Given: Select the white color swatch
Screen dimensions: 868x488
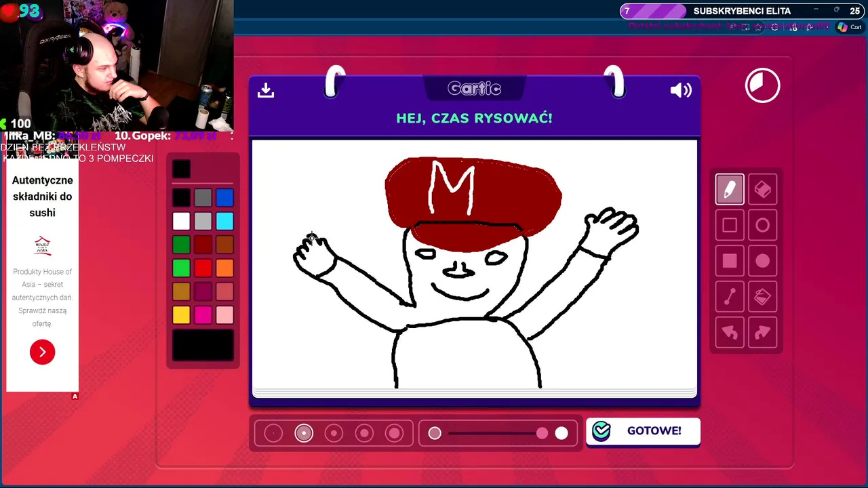Looking at the screenshot, I should click(181, 221).
